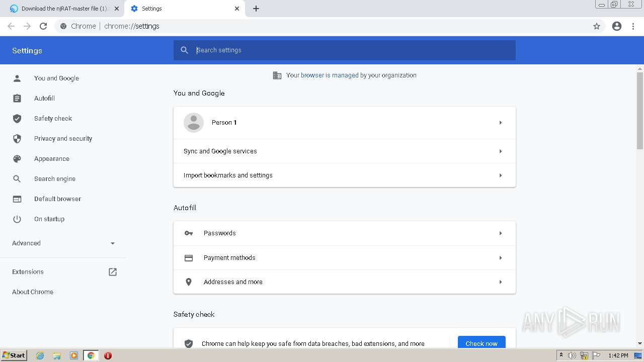Click the clipboard icon beside Autofill

(17, 98)
